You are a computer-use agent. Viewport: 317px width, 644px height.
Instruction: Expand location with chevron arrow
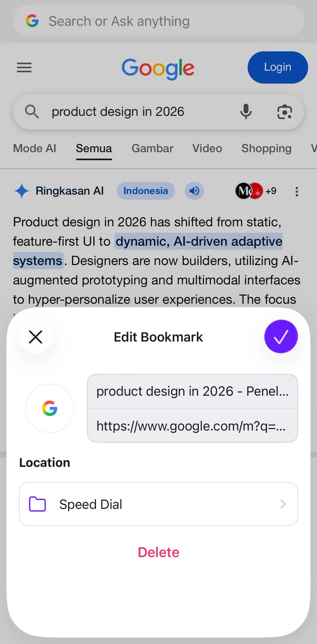(x=283, y=504)
